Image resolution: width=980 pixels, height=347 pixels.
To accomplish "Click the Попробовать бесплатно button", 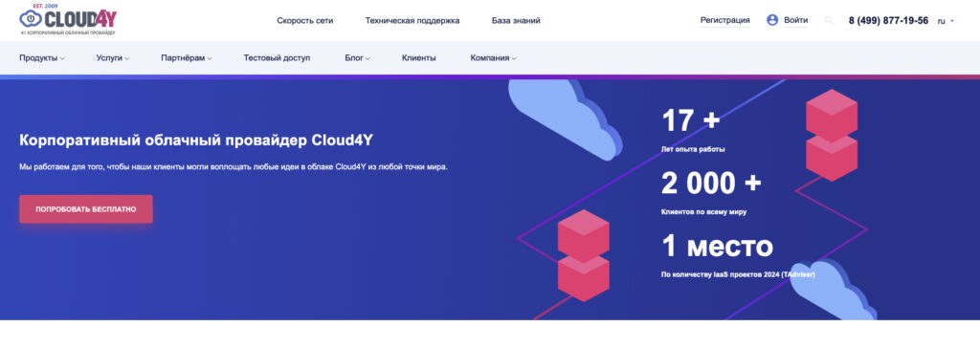I will tap(85, 209).
